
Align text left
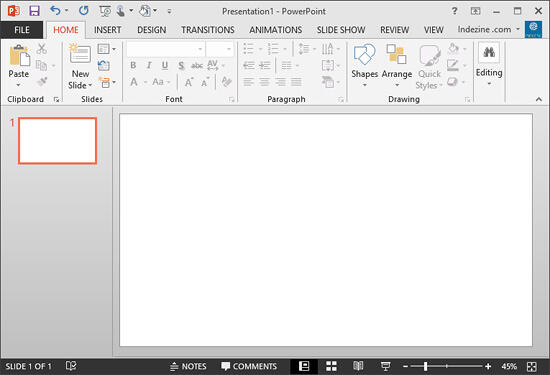248,82
